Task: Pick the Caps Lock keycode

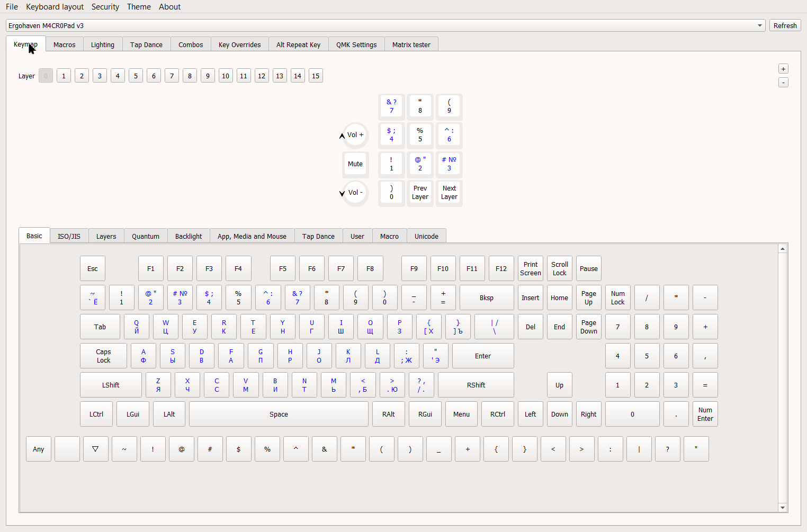Action: click(x=103, y=356)
